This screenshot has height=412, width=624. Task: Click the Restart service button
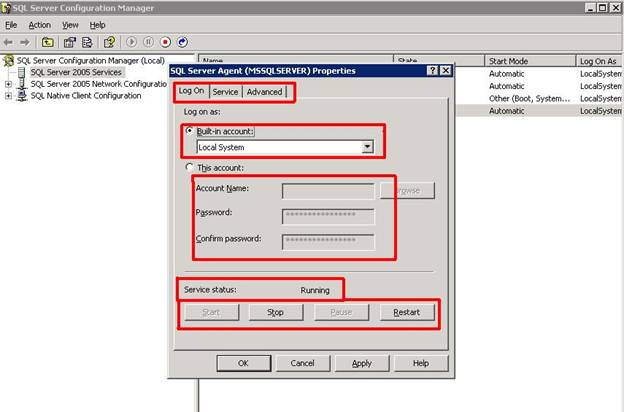click(407, 312)
